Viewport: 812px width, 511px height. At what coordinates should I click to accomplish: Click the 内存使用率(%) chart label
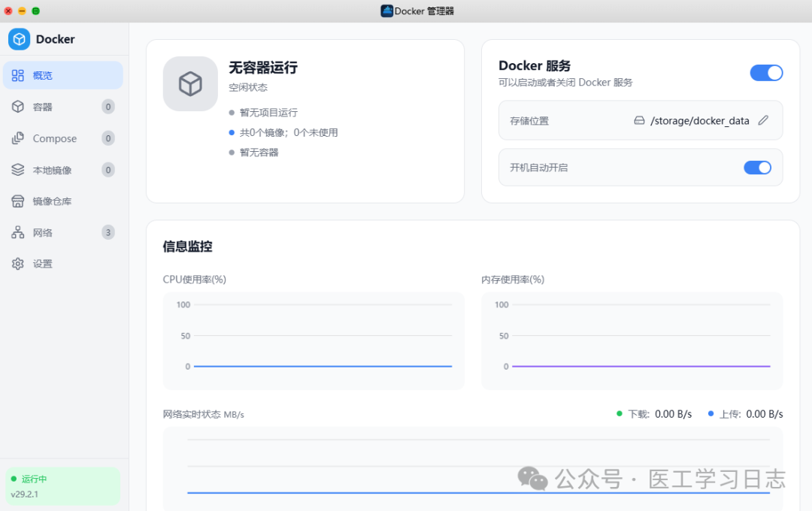tap(513, 280)
